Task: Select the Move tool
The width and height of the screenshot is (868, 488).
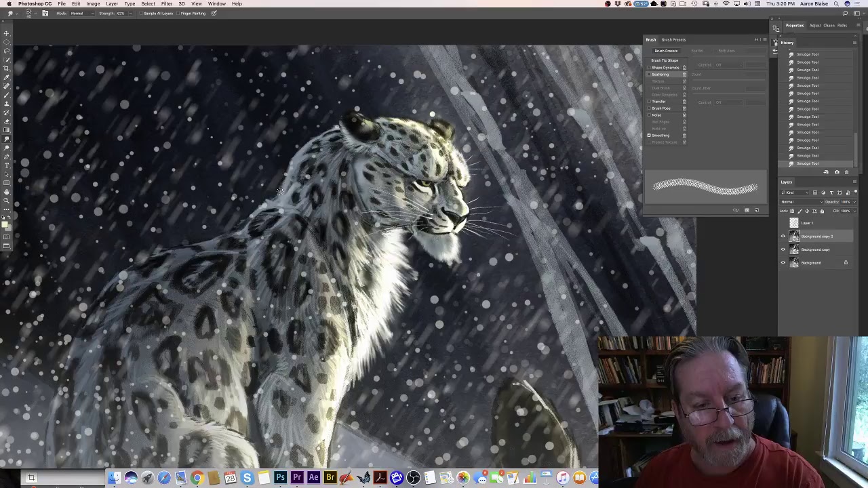Action: pos(7,33)
